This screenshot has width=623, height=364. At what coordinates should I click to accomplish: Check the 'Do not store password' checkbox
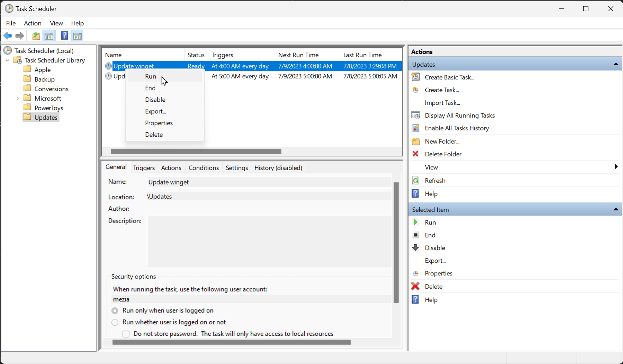pos(126,334)
